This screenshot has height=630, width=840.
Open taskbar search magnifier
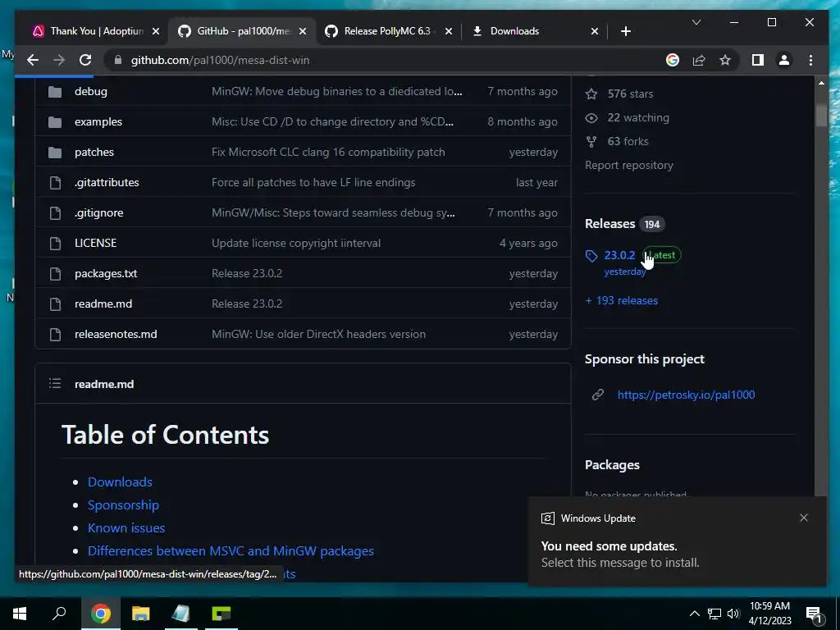(x=59, y=614)
